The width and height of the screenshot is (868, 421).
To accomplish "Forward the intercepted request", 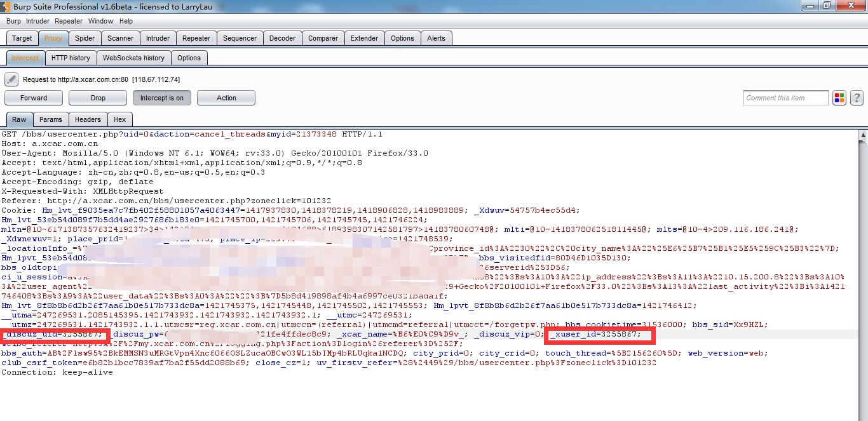I will pyautogui.click(x=34, y=98).
